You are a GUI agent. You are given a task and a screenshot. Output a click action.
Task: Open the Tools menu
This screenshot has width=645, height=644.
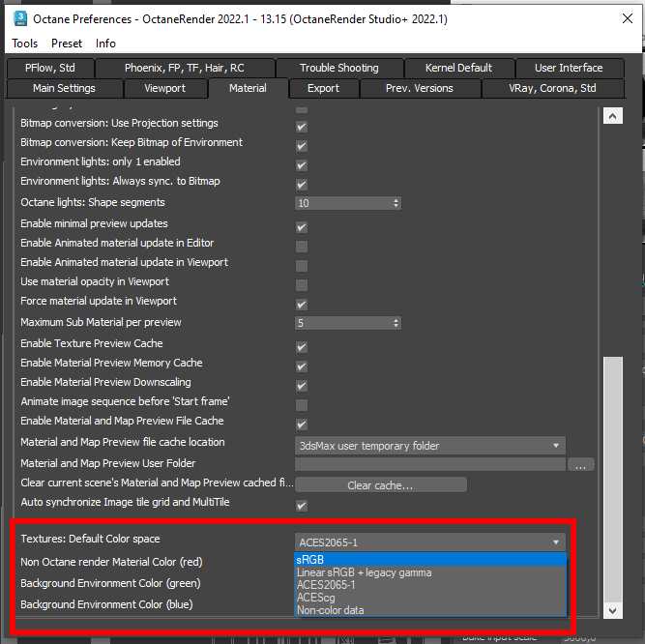click(x=25, y=44)
